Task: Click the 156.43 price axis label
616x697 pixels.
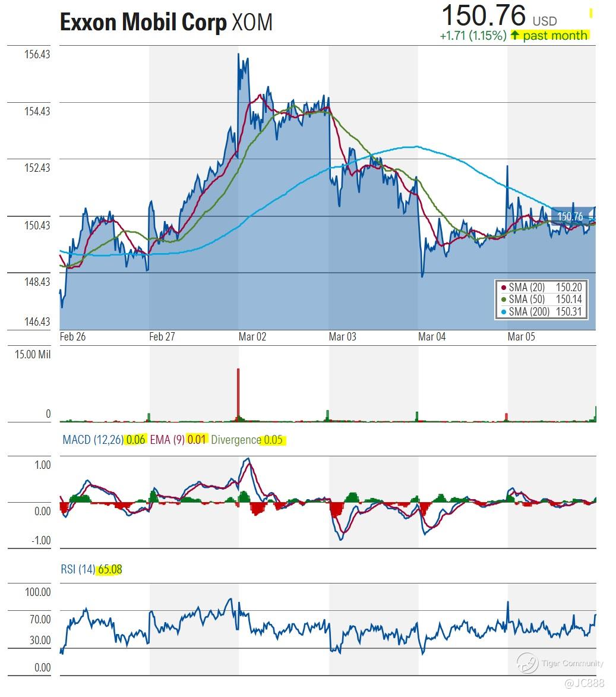Action: tap(37, 55)
